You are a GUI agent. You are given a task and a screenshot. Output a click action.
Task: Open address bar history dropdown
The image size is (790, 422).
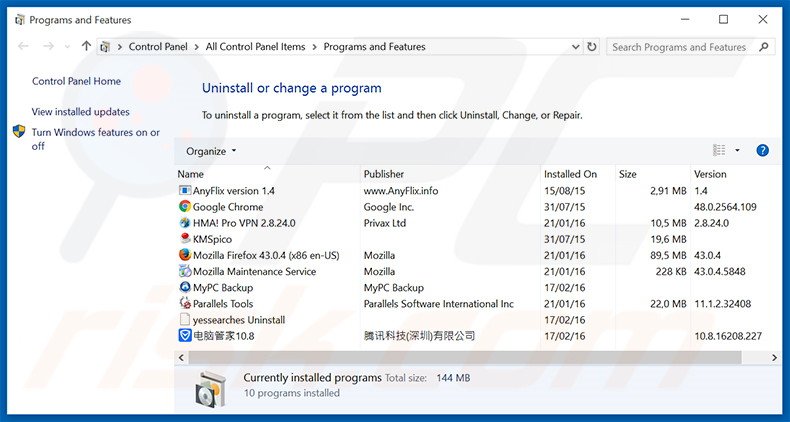574,47
